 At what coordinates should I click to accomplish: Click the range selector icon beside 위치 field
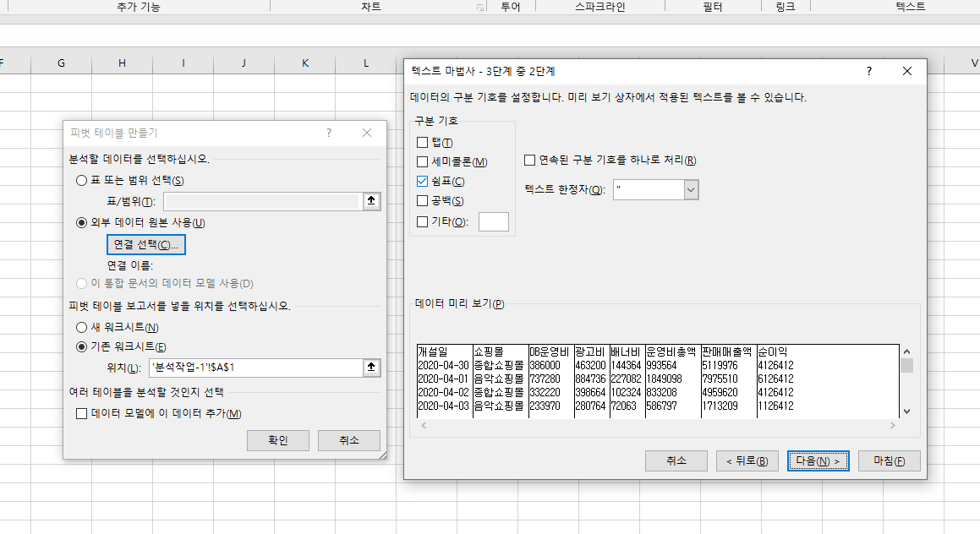(x=371, y=368)
